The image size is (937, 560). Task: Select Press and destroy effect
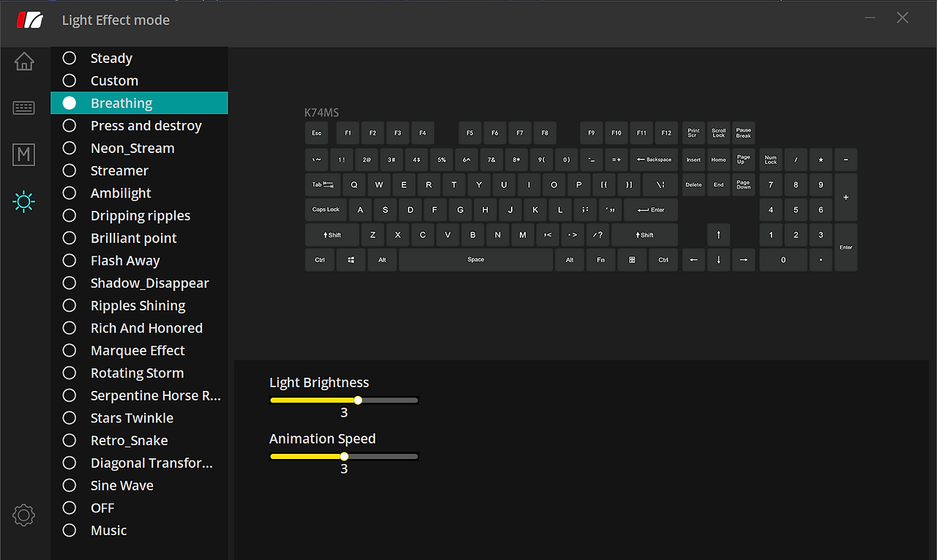139,126
